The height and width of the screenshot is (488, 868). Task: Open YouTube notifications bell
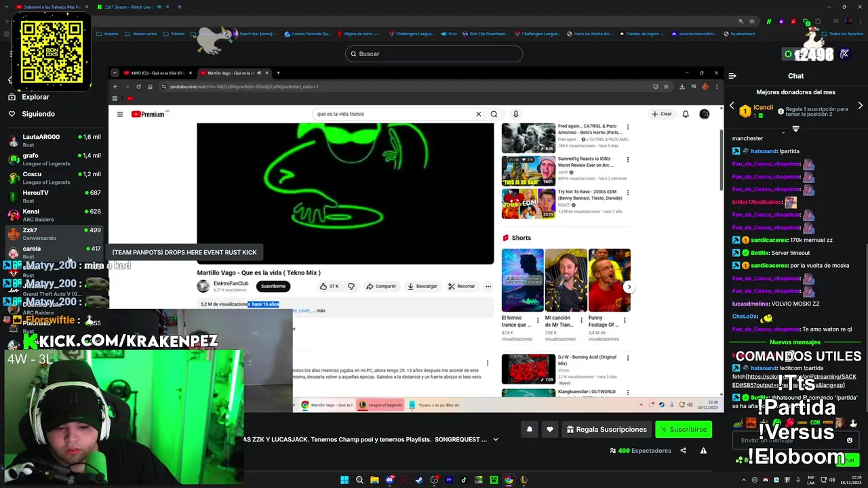(x=686, y=114)
